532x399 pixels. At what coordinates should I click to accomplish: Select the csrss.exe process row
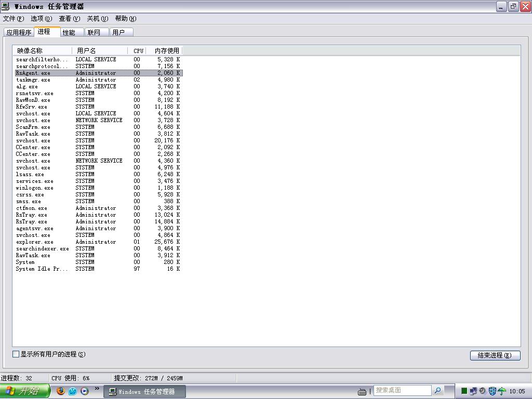coord(98,194)
